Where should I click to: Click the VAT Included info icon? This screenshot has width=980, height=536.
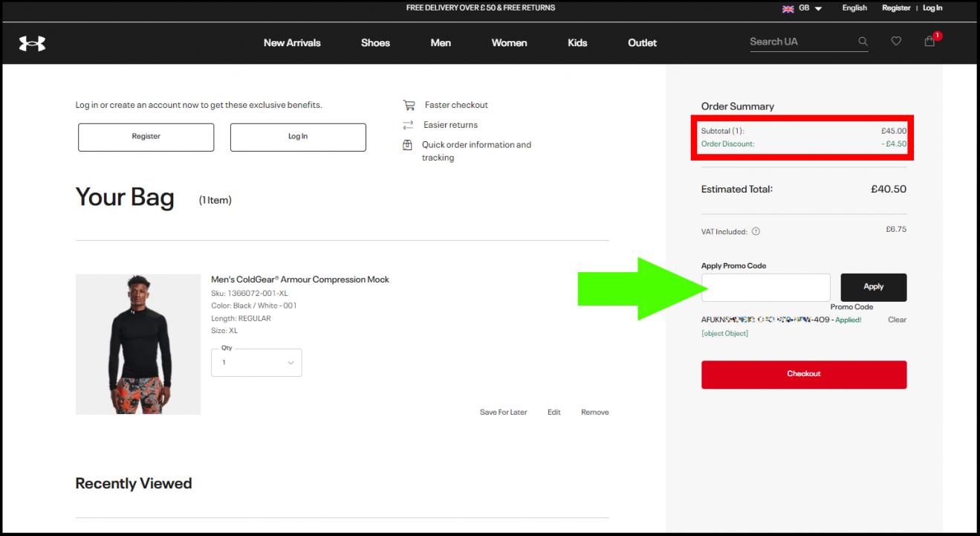click(756, 231)
